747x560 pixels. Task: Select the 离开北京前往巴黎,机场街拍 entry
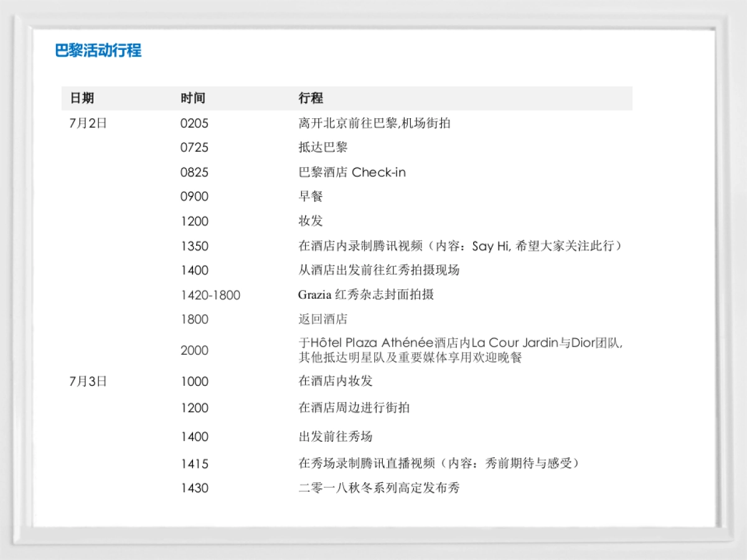[x=374, y=123]
